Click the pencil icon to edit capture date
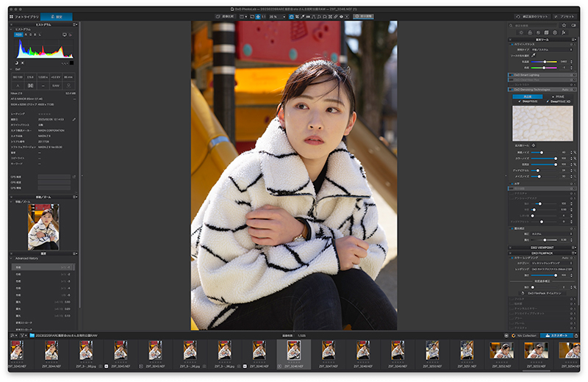This screenshot has width=588, height=382. (x=74, y=120)
